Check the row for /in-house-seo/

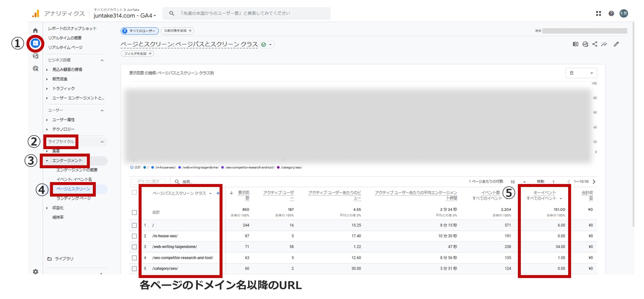point(135,236)
